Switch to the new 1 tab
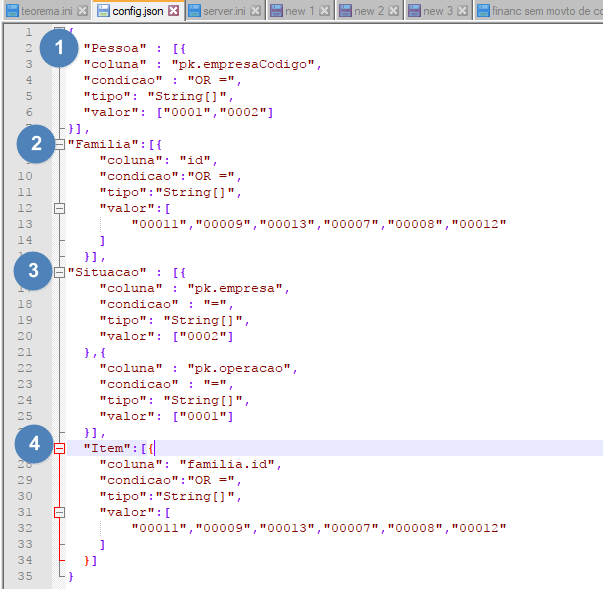 (300, 11)
